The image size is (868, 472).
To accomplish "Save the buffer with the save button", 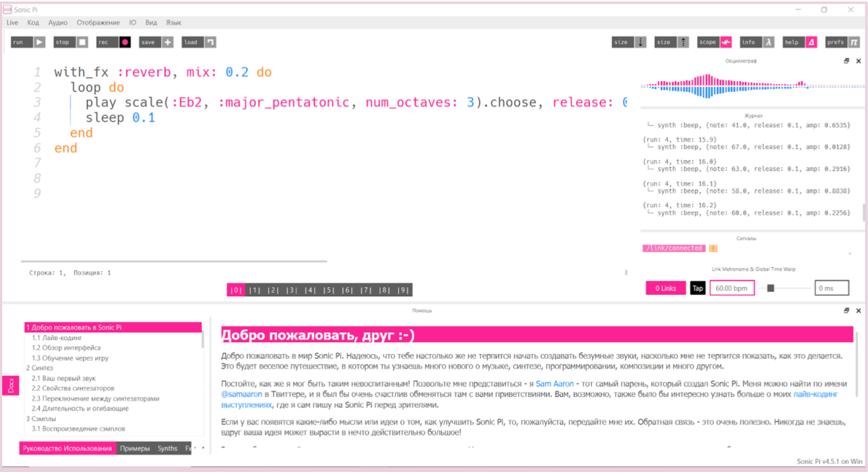I will (x=156, y=42).
